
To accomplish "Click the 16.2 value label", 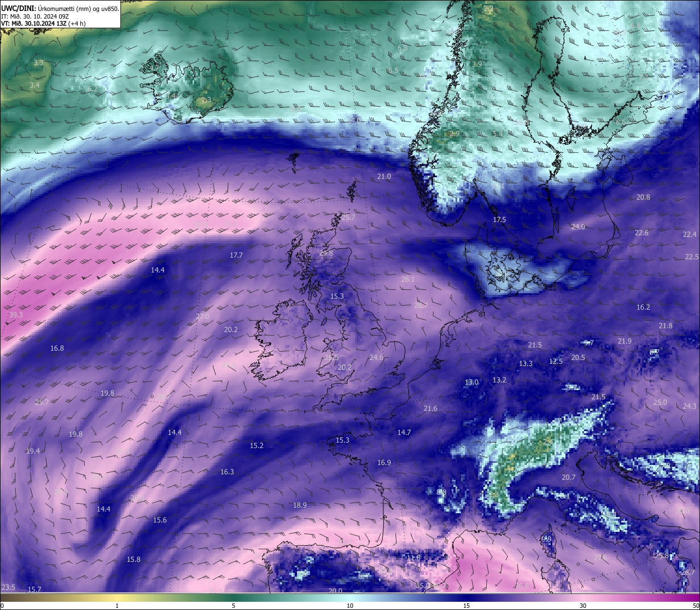I will pos(643,307).
